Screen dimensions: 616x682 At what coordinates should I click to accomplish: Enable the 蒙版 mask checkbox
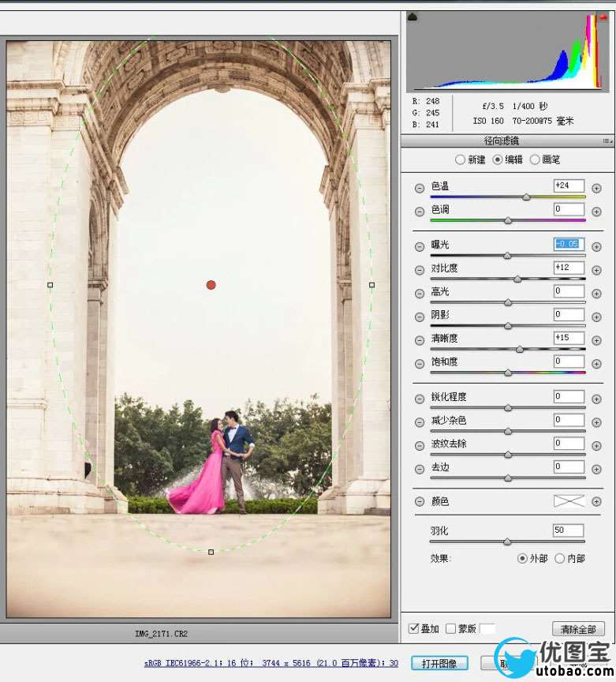[450, 629]
